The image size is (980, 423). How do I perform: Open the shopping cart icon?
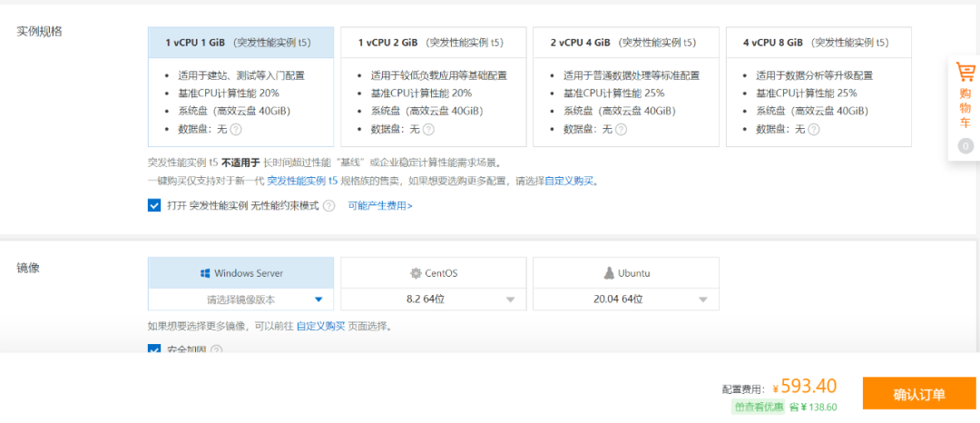click(x=965, y=72)
